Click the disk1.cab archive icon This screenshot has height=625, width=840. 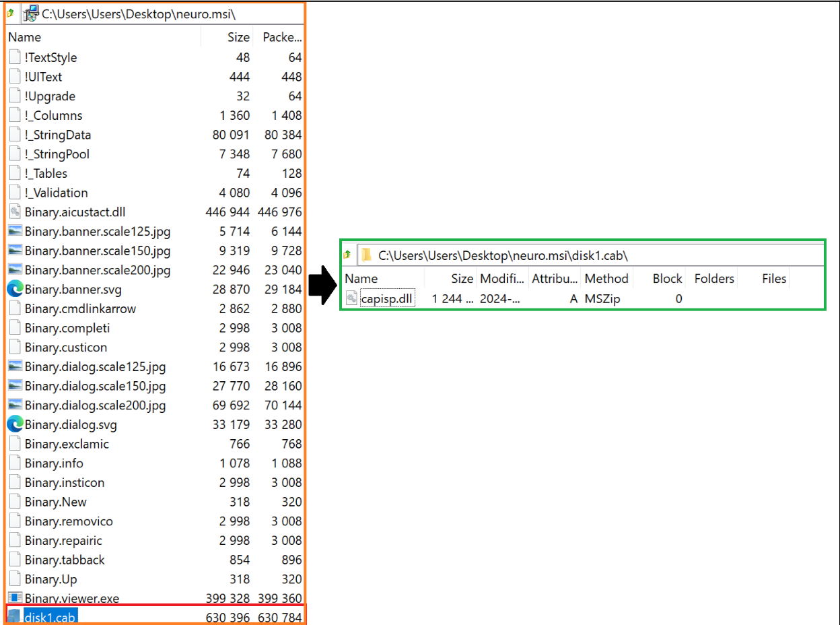click(15, 616)
